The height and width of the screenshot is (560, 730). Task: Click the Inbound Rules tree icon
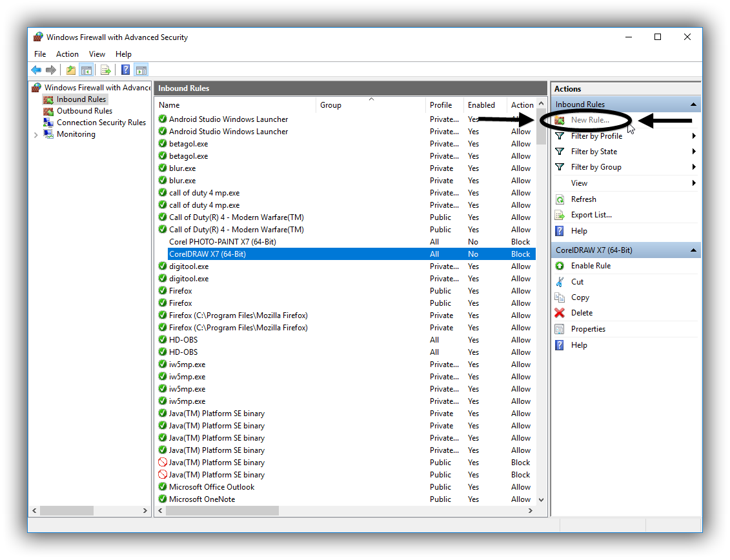tap(48, 99)
